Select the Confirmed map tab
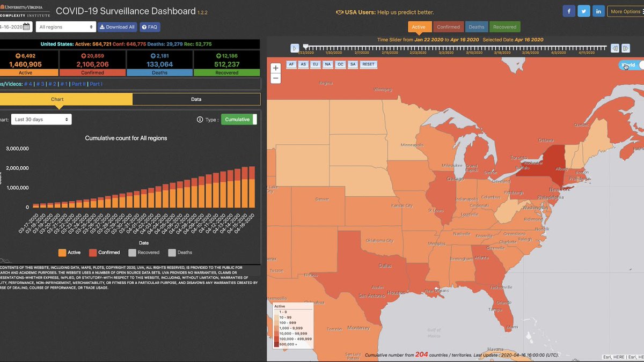This screenshot has width=644, height=362. [x=448, y=27]
